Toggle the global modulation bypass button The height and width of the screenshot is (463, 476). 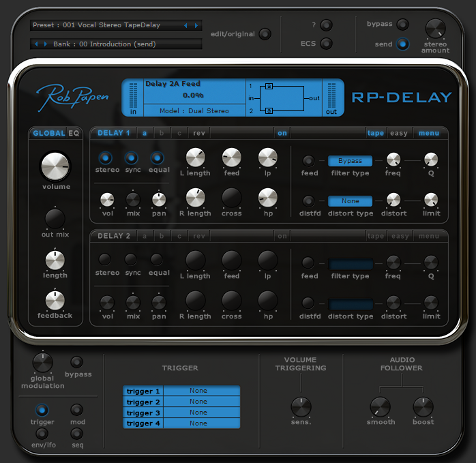tap(76, 362)
